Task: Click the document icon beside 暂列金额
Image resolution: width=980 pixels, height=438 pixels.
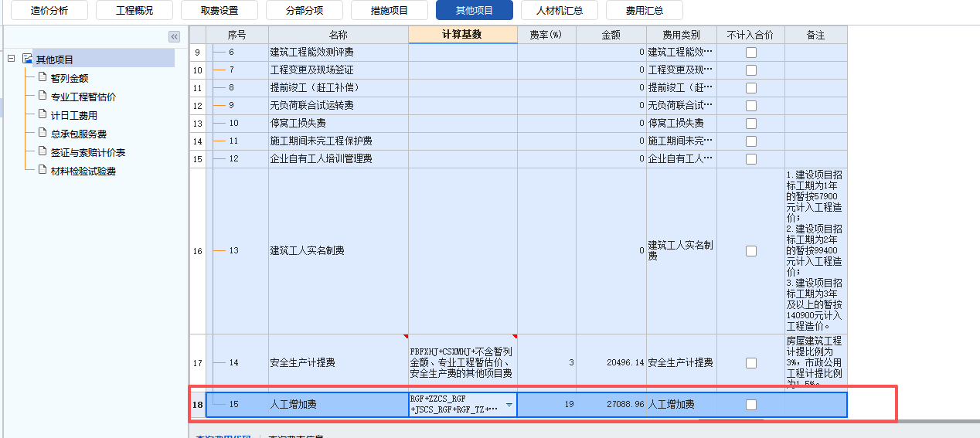Action: click(43, 76)
